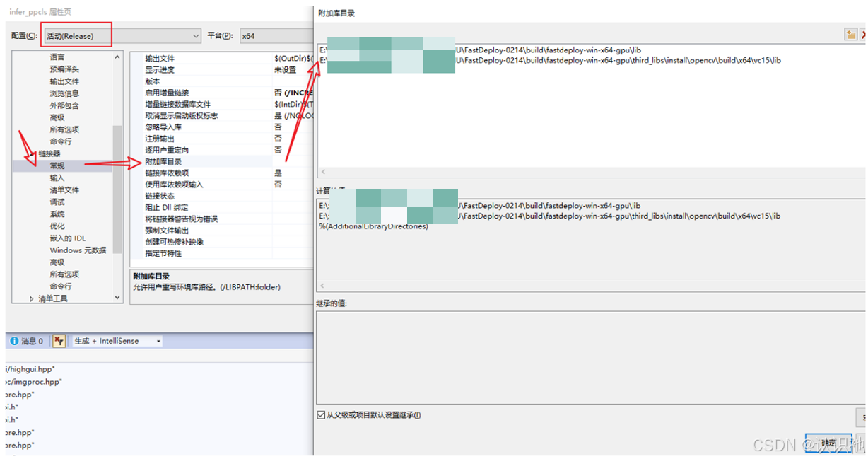Image resolution: width=868 pixels, height=459 pixels.
Task: Click the tree scrollbar up arrow
Action: click(x=118, y=57)
